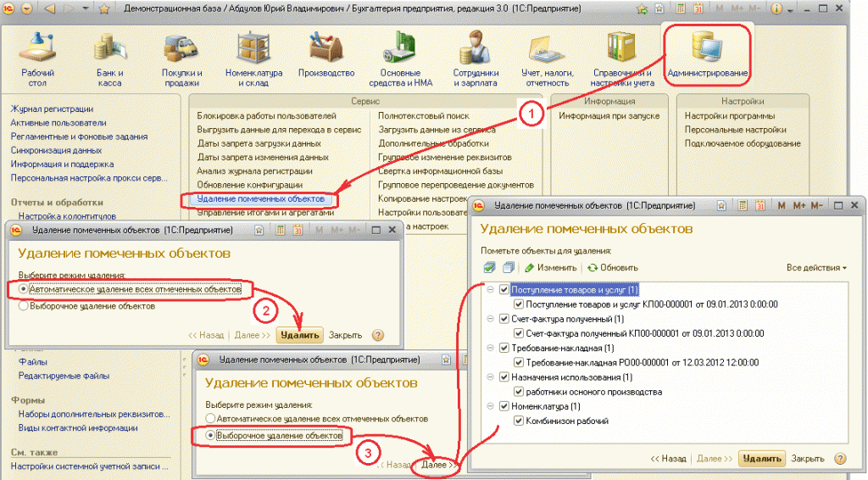Open the Покупки и продажи section
The width and height of the screenshot is (868, 480).
coord(181,58)
